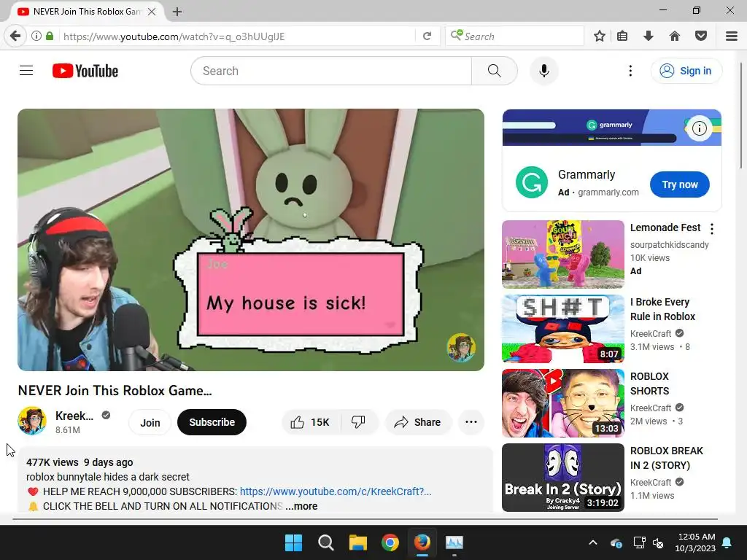Open the Lemonade Fest ad thumbnail
Viewport: 747px width, 560px height.
pyautogui.click(x=563, y=254)
